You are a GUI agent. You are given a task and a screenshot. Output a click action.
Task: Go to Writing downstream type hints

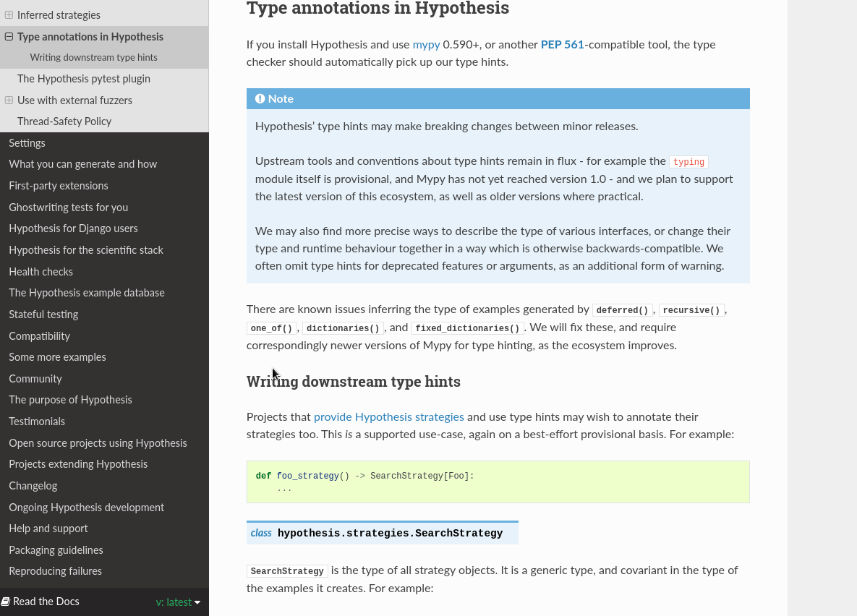(93, 57)
